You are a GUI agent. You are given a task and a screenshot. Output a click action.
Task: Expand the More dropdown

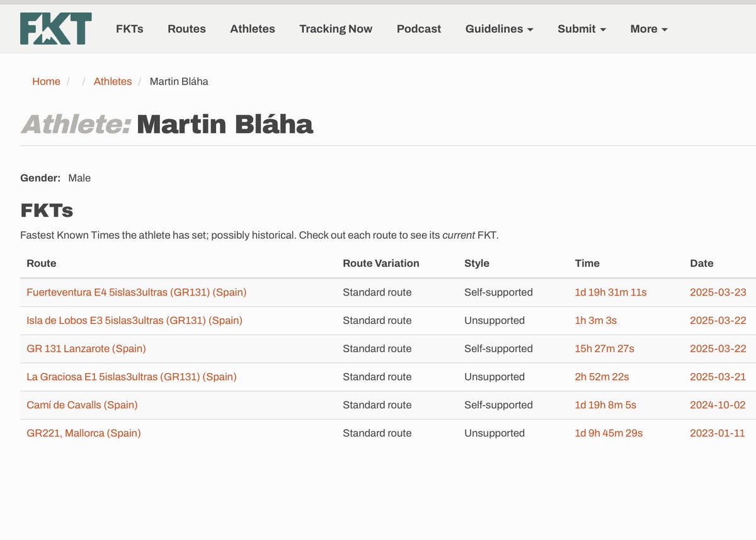tap(649, 29)
